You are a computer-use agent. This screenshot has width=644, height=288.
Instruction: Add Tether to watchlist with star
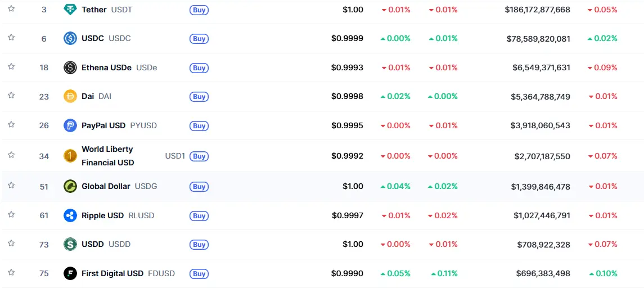click(x=11, y=8)
